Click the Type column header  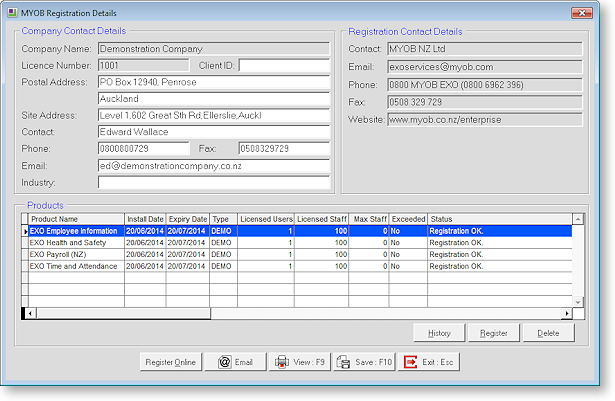(223, 219)
